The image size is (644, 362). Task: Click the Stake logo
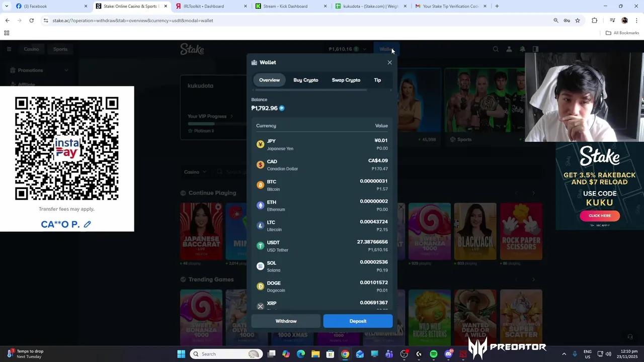(192, 49)
